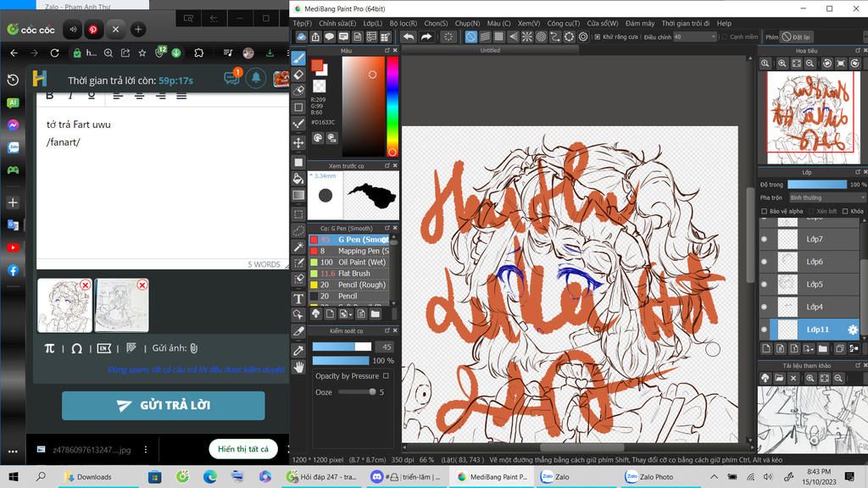Select the Brush tool in MediBang toolbar

(x=298, y=58)
